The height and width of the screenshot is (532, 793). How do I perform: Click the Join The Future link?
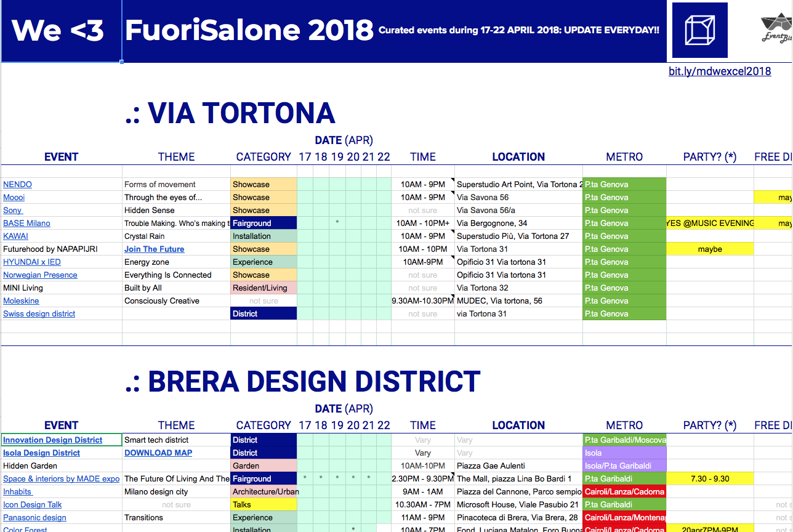pyautogui.click(x=154, y=249)
